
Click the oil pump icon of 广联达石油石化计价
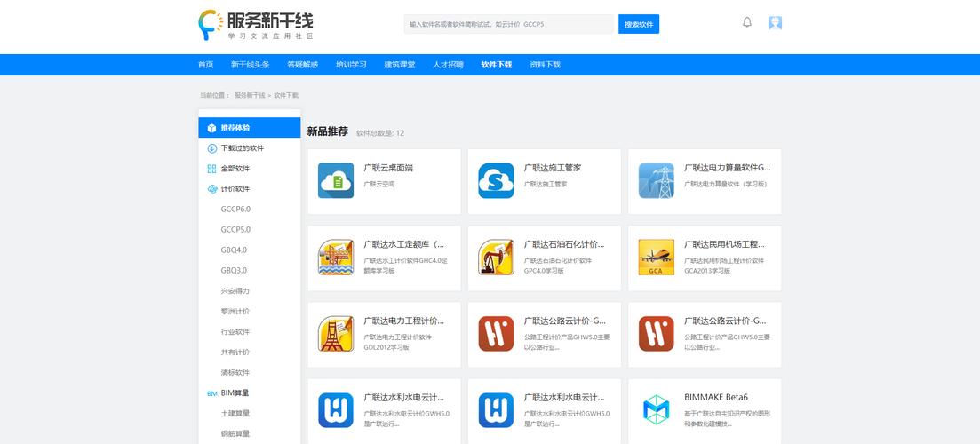click(496, 258)
